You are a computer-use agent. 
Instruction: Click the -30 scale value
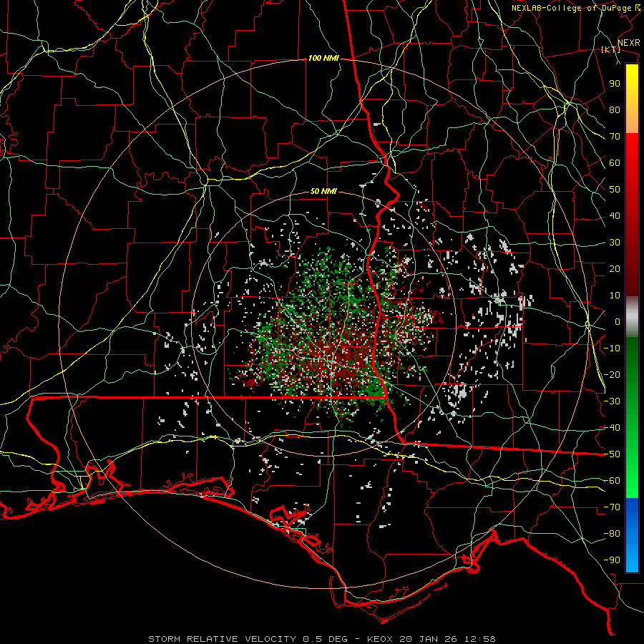pos(612,401)
